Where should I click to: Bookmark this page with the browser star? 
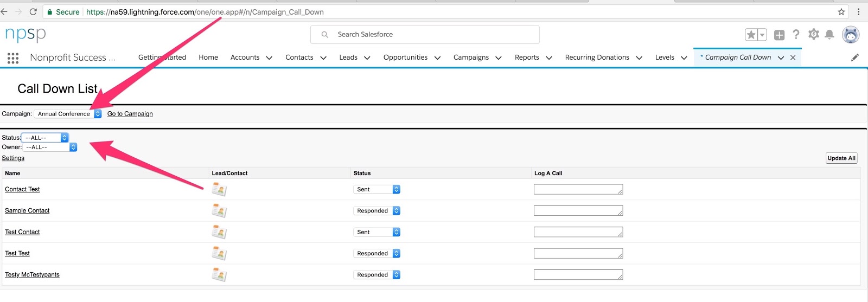[841, 12]
